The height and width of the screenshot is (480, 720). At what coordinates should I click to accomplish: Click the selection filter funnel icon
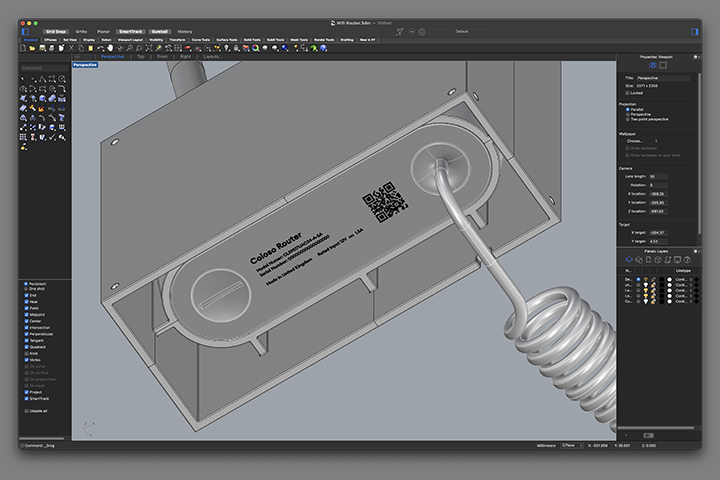tap(400, 32)
